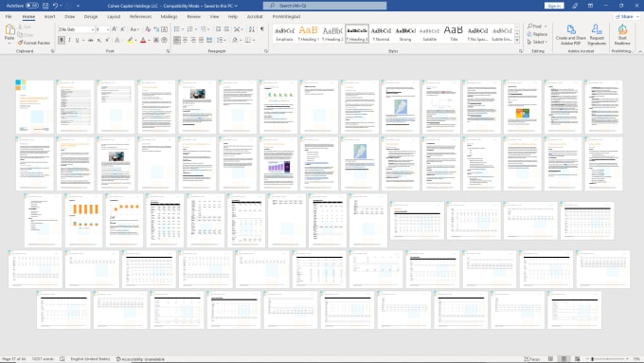Viewport: 644px width, 363px height.
Task: Toggle Superscript formatting
Action: click(x=107, y=41)
